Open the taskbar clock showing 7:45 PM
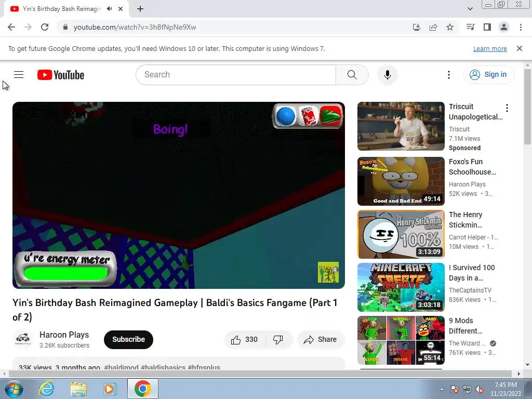 pyautogui.click(x=506, y=389)
